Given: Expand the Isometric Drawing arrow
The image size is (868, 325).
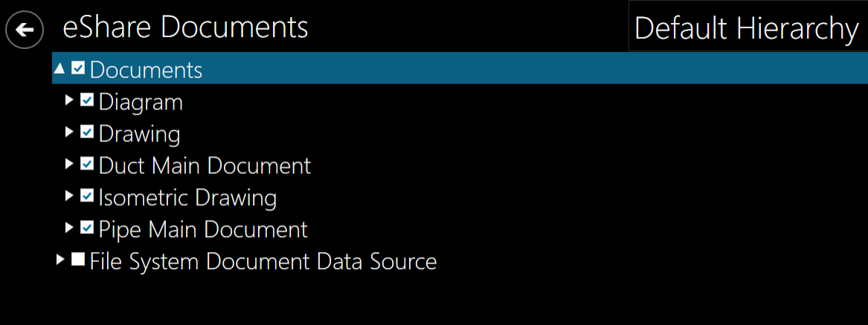Looking at the screenshot, I should pyautogui.click(x=69, y=196).
